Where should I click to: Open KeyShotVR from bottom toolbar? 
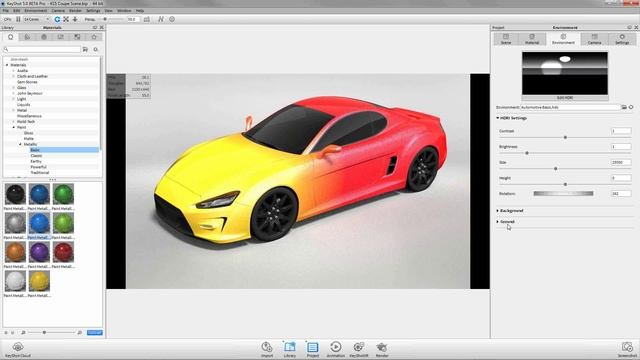(359, 349)
